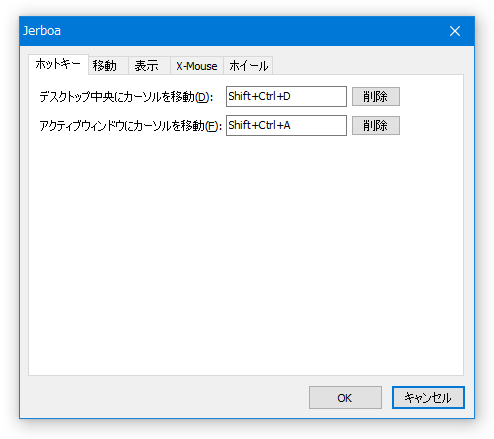Viewport: 494px width, 439px height.
Task: Focus the Shift+Ctrl+D hotkey field
Action: pyautogui.click(x=286, y=97)
